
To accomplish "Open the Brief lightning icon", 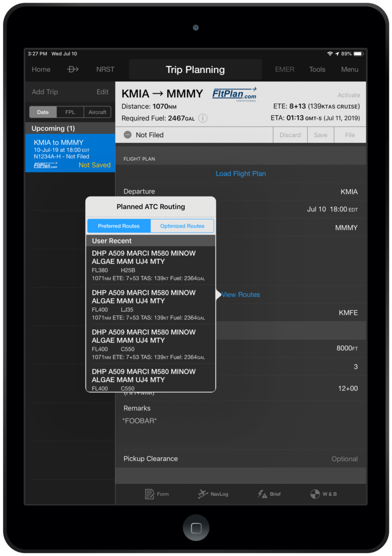I will point(262,494).
